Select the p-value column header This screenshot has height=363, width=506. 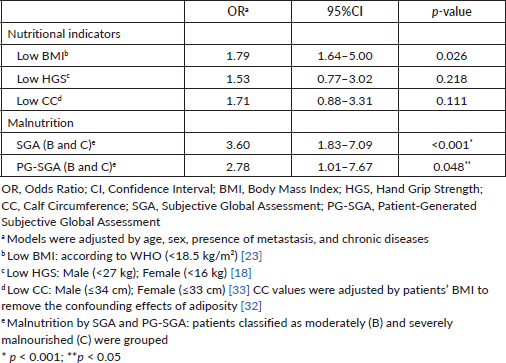[452, 12]
